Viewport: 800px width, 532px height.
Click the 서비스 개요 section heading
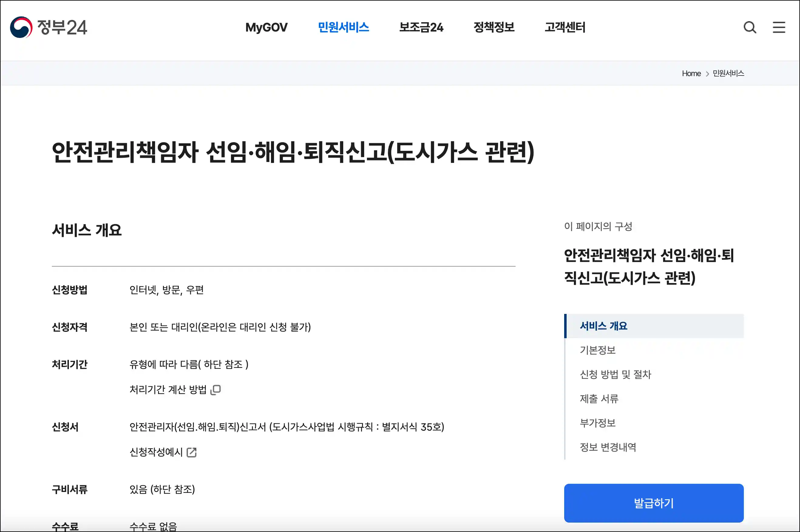pyautogui.click(x=86, y=230)
